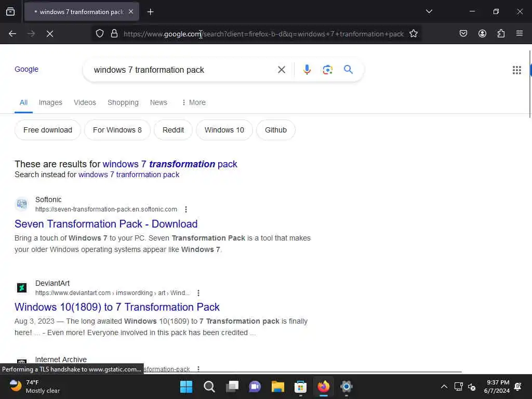This screenshot has height=399, width=532.
Task: Open the weather widget 74°F
Action: (x=34, y=387)
